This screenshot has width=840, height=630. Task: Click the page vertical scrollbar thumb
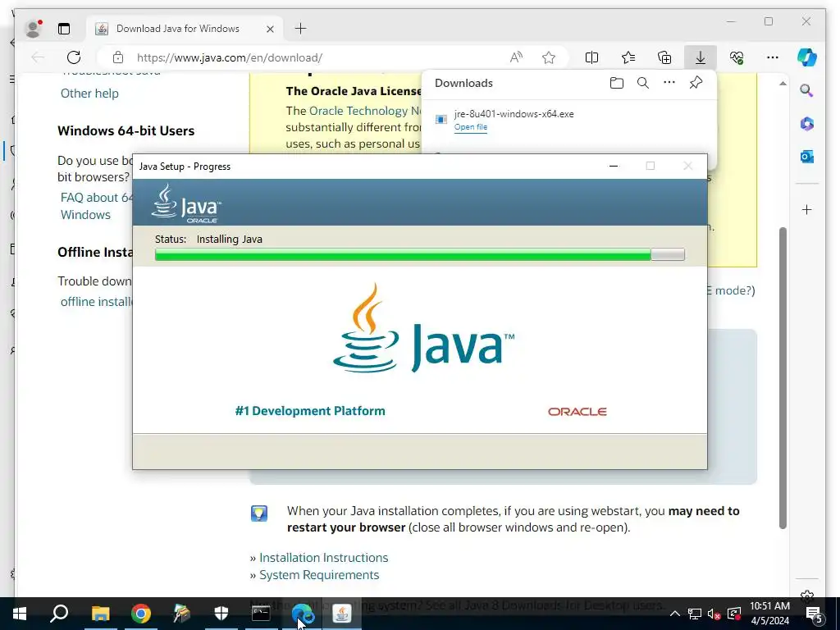[x=783, y=377]
